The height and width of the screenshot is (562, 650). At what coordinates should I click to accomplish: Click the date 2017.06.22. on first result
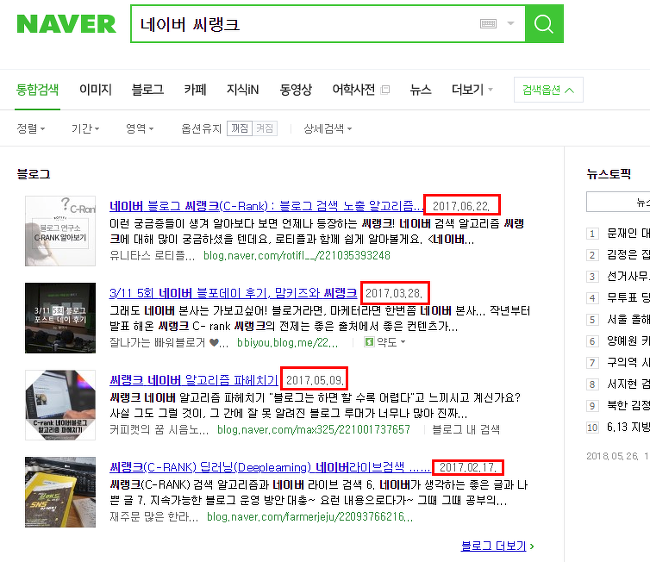[x=461, y=206]
